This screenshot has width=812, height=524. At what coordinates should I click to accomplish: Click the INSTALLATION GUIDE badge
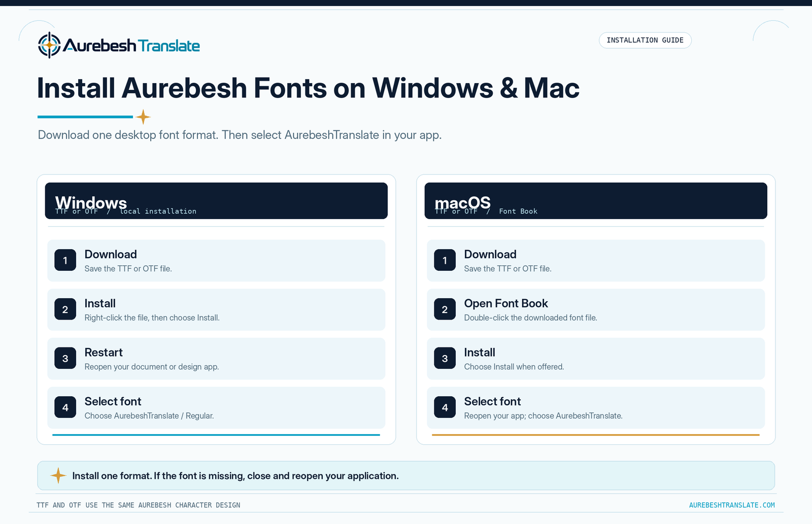[x=645, y=40]
